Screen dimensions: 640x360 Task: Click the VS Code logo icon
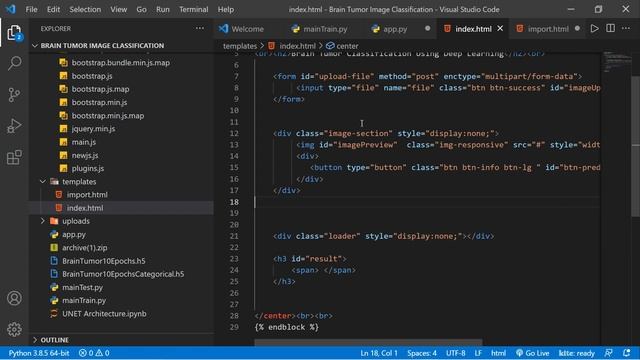pyautogui.click(x=10, y=9)
